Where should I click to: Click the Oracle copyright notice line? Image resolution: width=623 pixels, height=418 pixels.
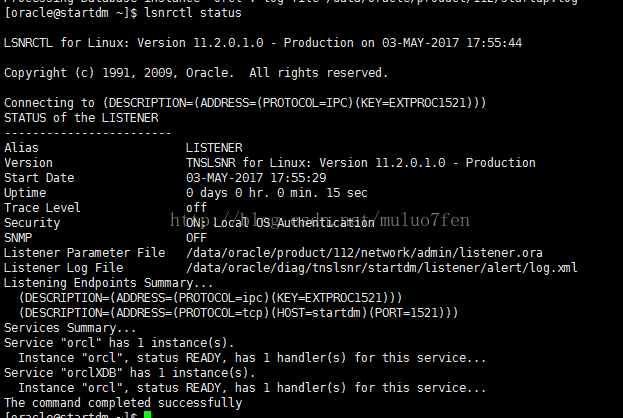pos(196,73)
